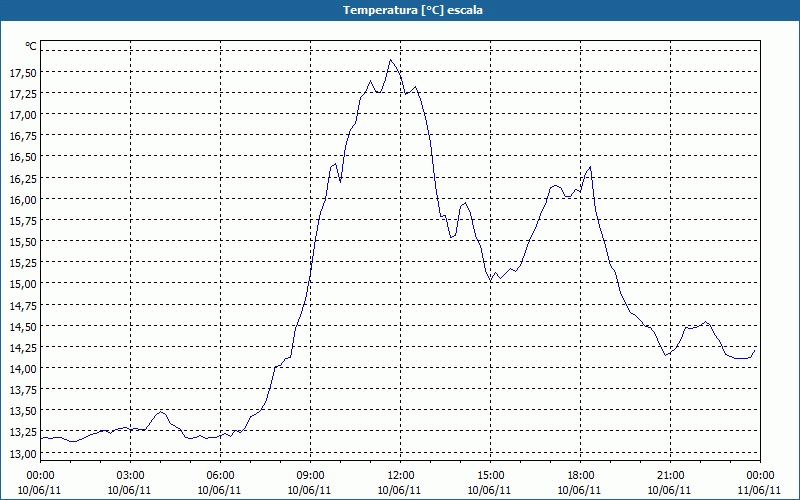Select the 09:00 time axis label

pos(310,475)
